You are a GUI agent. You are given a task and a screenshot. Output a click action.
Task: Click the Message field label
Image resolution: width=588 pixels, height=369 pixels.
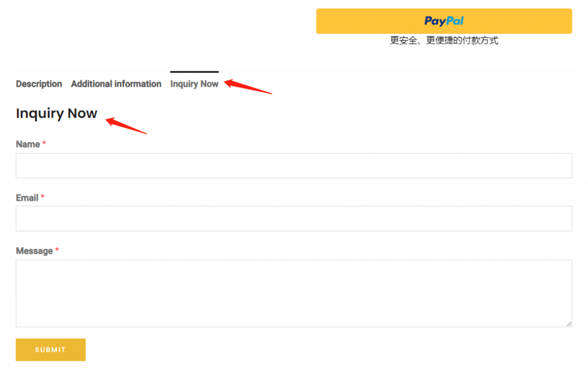point(34,251)
